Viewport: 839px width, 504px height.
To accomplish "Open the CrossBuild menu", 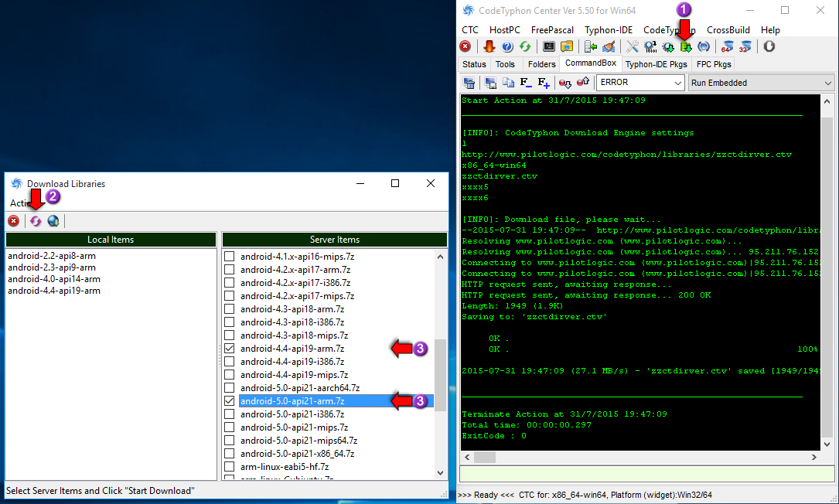I will (x=728, y=30).
